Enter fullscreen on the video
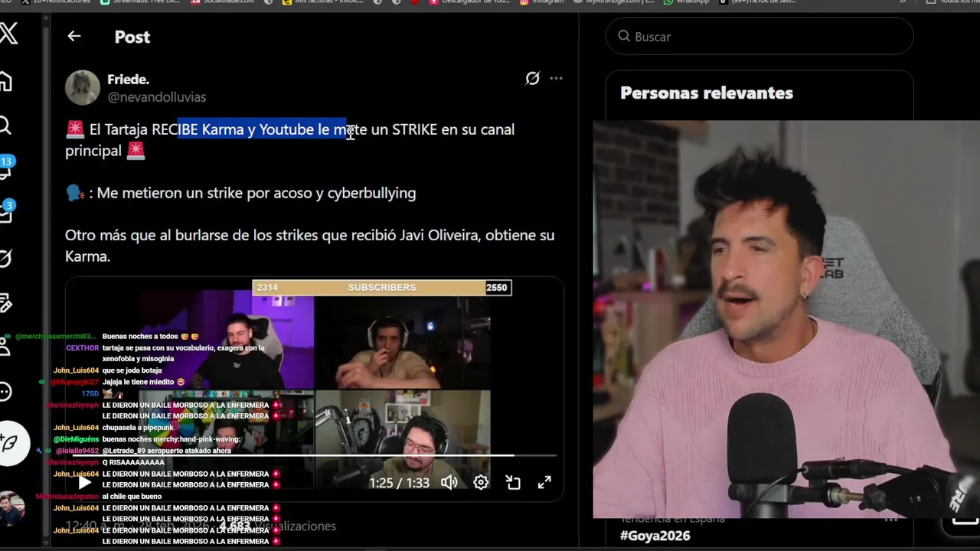The image size is (980, 551). pos(544,482)
